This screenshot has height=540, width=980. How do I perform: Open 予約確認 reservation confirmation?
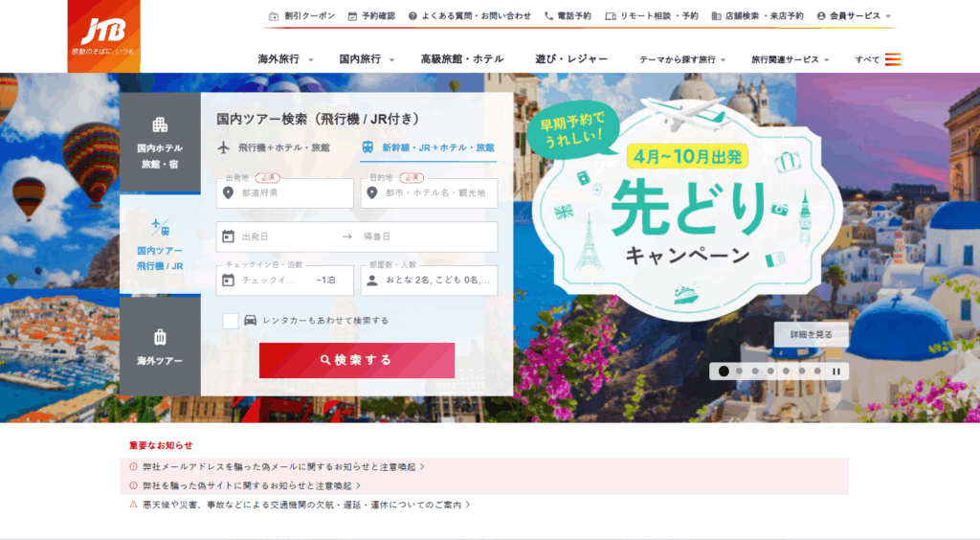pos(370,16)
